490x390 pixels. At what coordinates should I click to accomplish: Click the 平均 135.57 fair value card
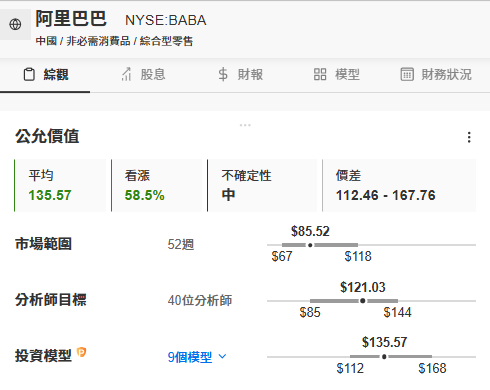pos(60,185)
